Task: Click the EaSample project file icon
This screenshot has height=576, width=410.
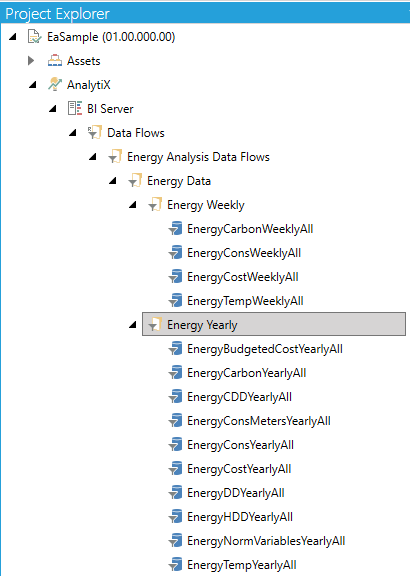Action: (35, 37)
